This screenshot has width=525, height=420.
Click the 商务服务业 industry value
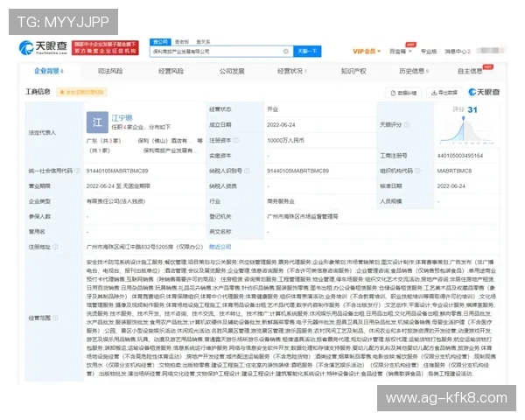pos(281,201)
